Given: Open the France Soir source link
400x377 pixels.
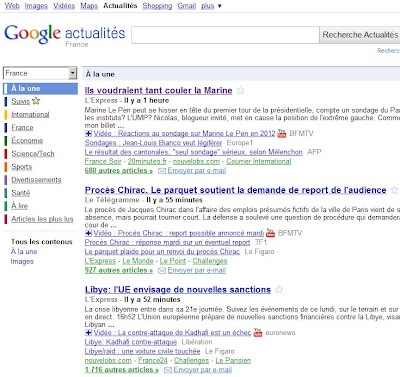Looking at the screenshot, I should [103, 161].
